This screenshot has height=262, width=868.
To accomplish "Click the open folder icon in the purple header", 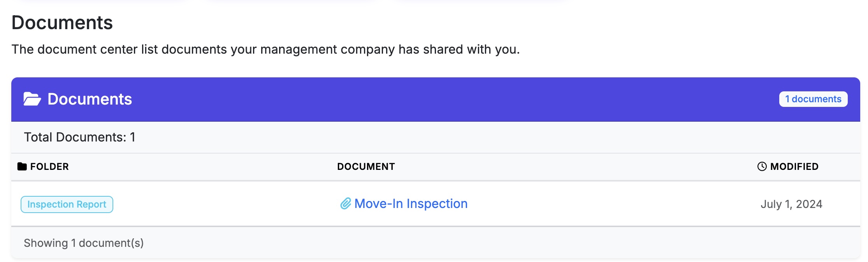I will coord(33,99).
